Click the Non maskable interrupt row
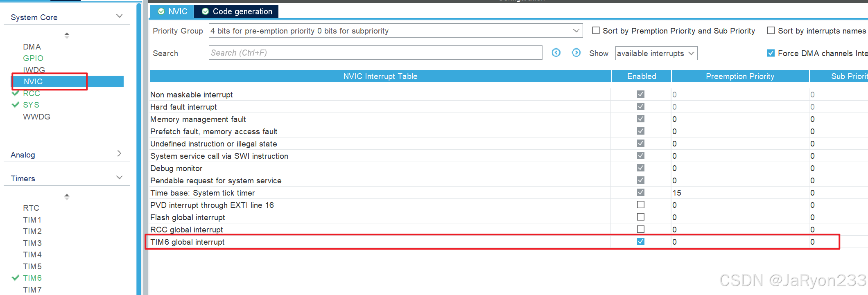The height and width of the screenshot is (295, 868). [x=509, y=95]
